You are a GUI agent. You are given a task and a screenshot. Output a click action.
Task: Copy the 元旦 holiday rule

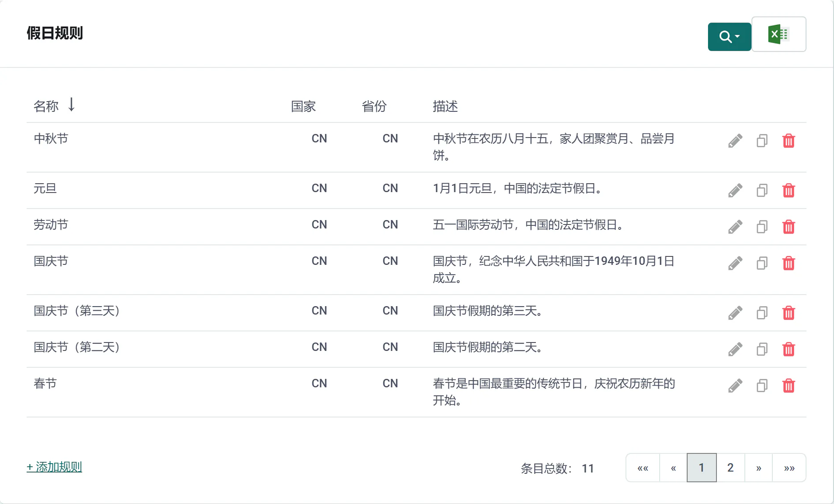[x=762, y=190]
